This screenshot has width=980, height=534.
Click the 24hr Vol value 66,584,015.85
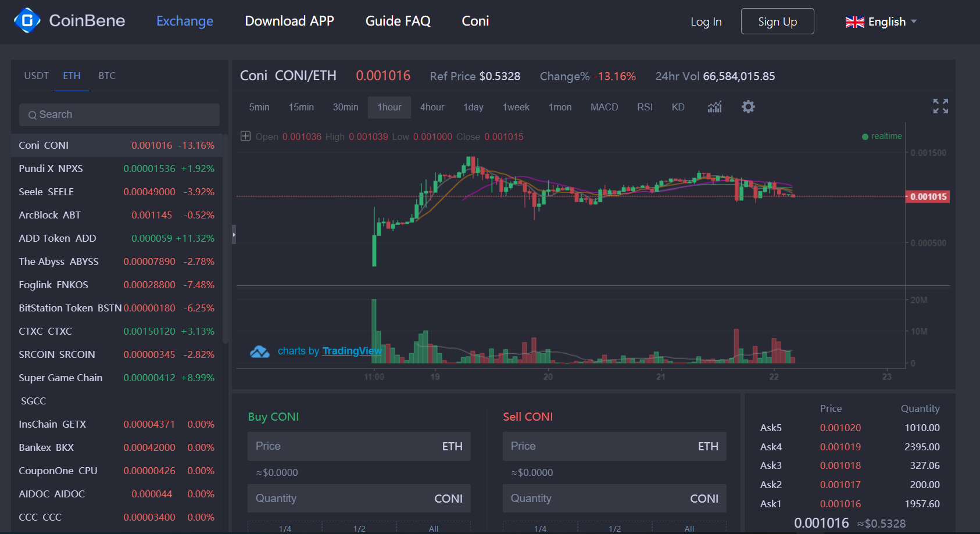tap(739, 76)
